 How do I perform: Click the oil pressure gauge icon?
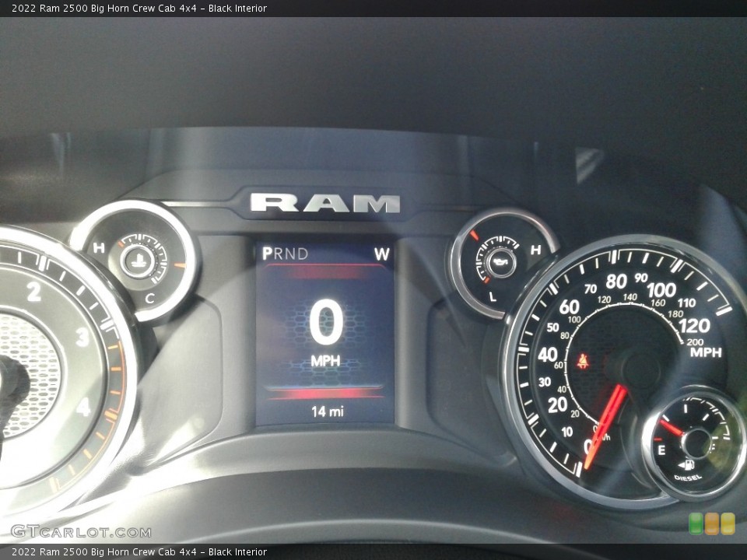500,262
